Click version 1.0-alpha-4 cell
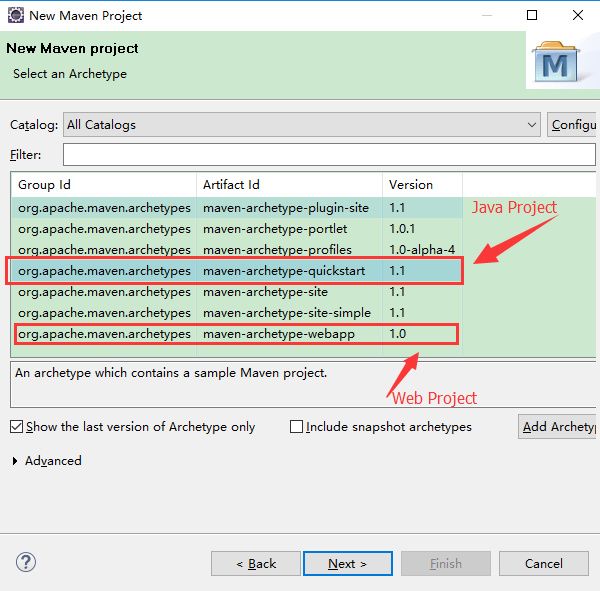This screenshot has height=591, width=600. point(422,250)
